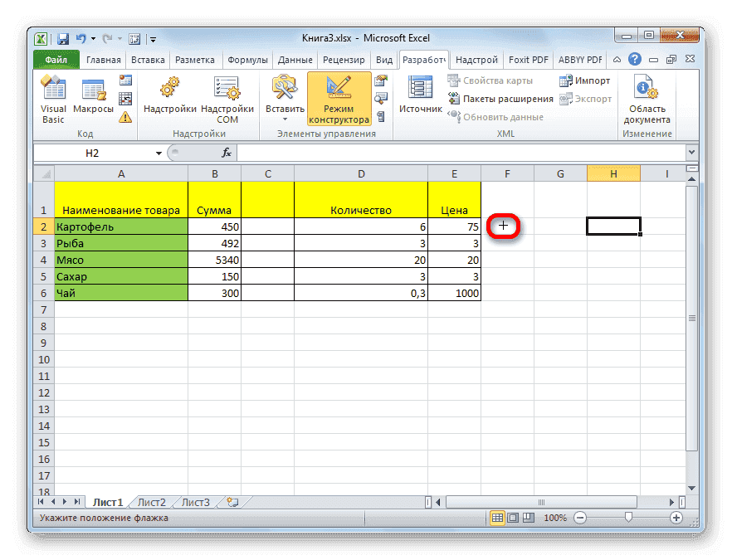Click the Источник XML icon
732x560 pixels.
pos(420,91)
